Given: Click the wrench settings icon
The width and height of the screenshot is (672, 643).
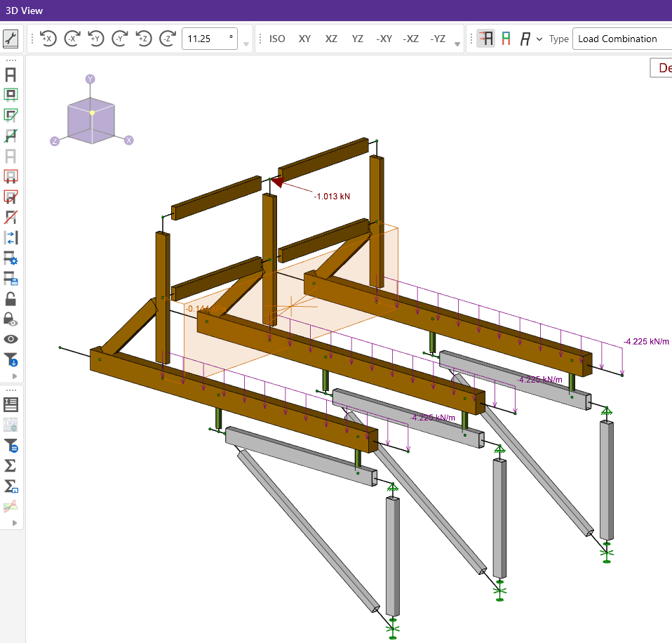Looking at the screenshot, I should pos(11,39).
